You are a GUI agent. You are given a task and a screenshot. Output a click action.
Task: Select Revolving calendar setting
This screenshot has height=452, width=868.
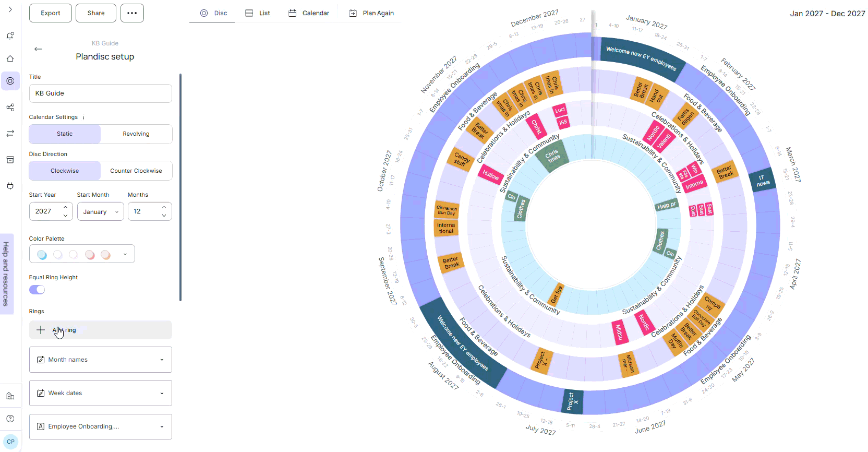(x=136, y=134)
